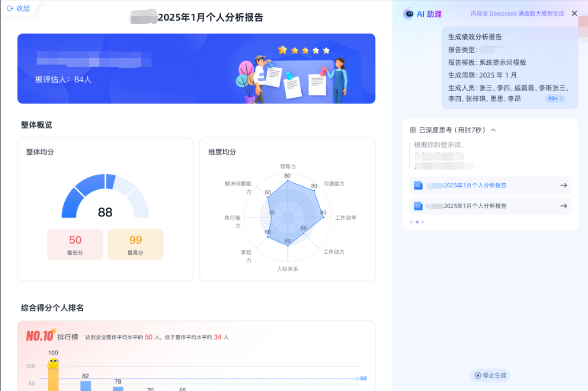
Task: Open the blue-text 2025年1月个人分析报告 link
Action: pos(475,186)
